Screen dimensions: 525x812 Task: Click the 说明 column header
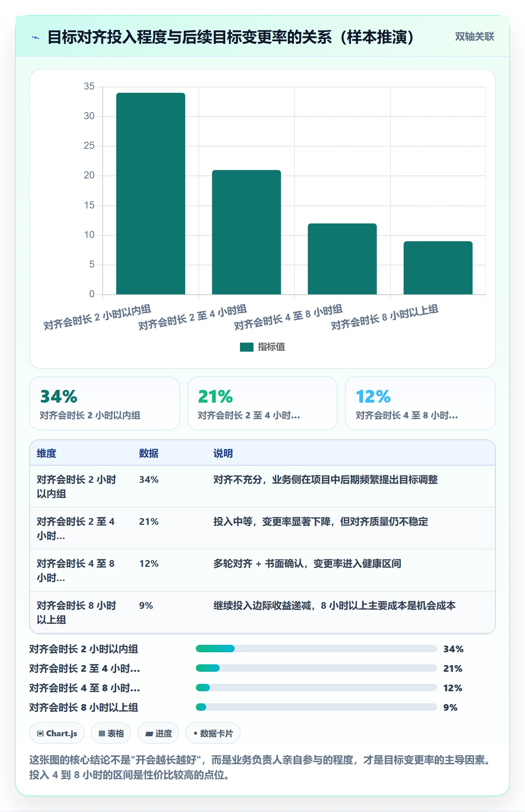(x=223, y=453)
